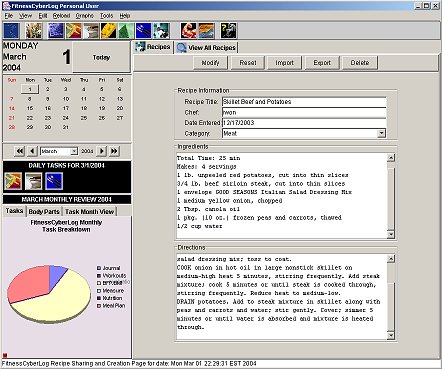
Task: Open the blue utensils task under Daily Tasks
Action: tap(54, 181)
